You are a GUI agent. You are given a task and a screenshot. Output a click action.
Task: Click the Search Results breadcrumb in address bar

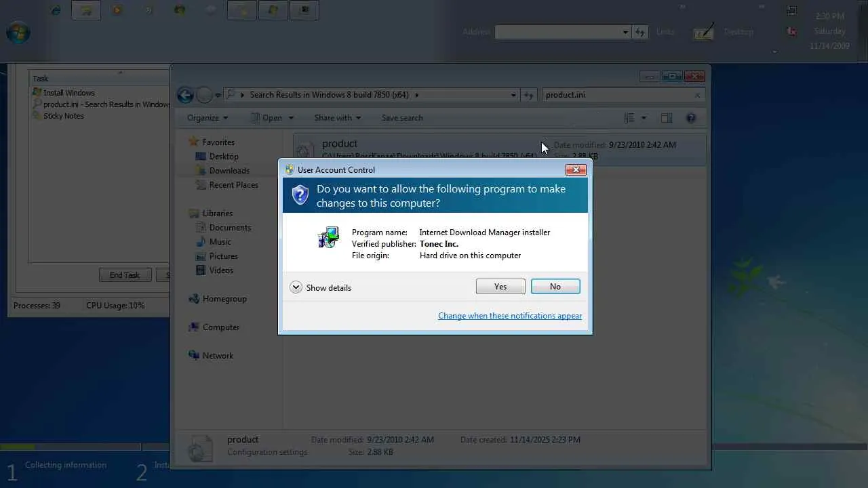(329, 95)
